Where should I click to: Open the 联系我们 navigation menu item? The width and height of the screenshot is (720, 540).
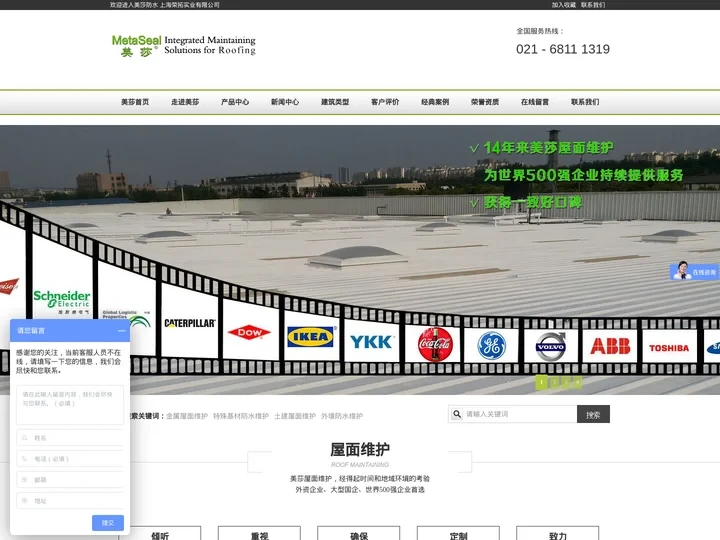pyautogui.click(x=585, y=102)
